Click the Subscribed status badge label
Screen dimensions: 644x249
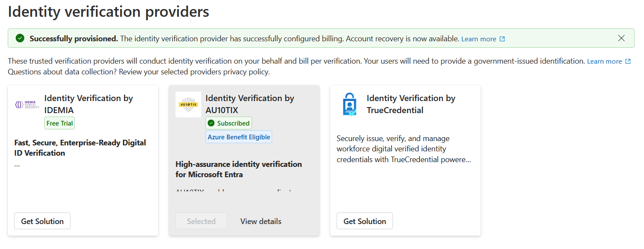tap(233, 123)
